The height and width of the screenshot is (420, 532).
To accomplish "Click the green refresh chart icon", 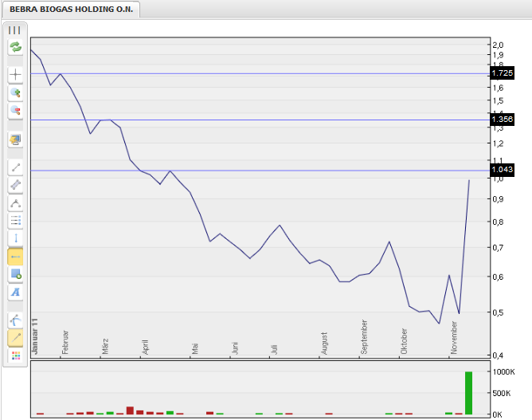I will 15,47.
